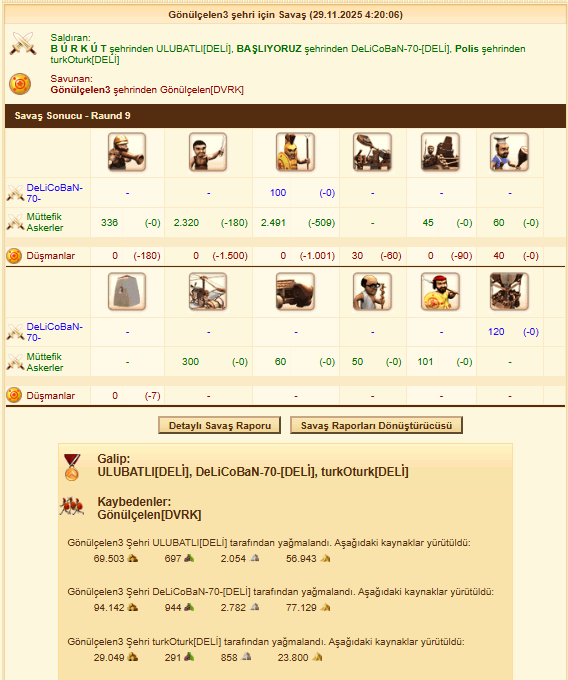Click the wood icon next to 29.049

[133, 657]
